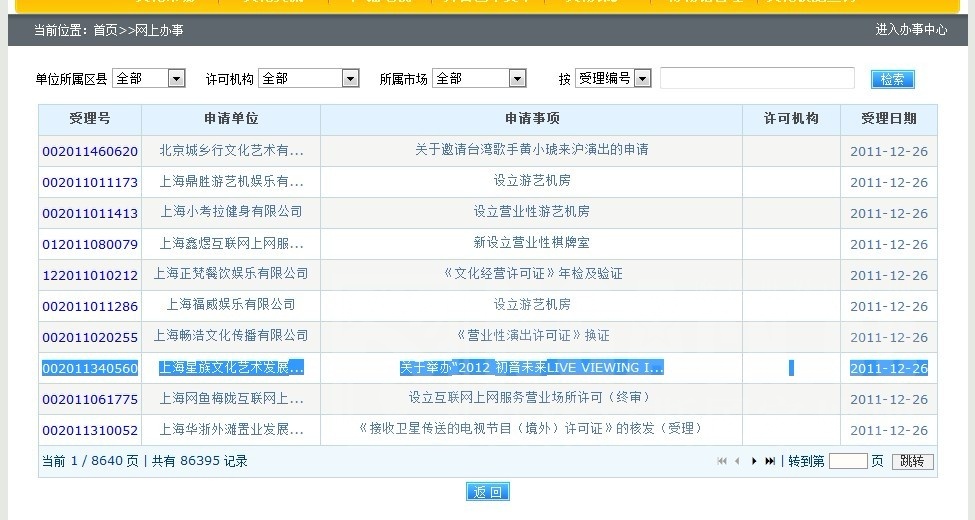This screenshot has height=520, width=975.
Task: Click the 首页 breadcrumb link
Action: (105, 30)
